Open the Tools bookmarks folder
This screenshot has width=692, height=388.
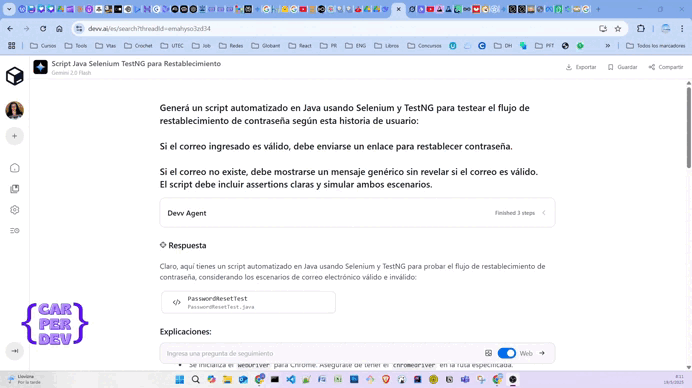tap(76, 45)
